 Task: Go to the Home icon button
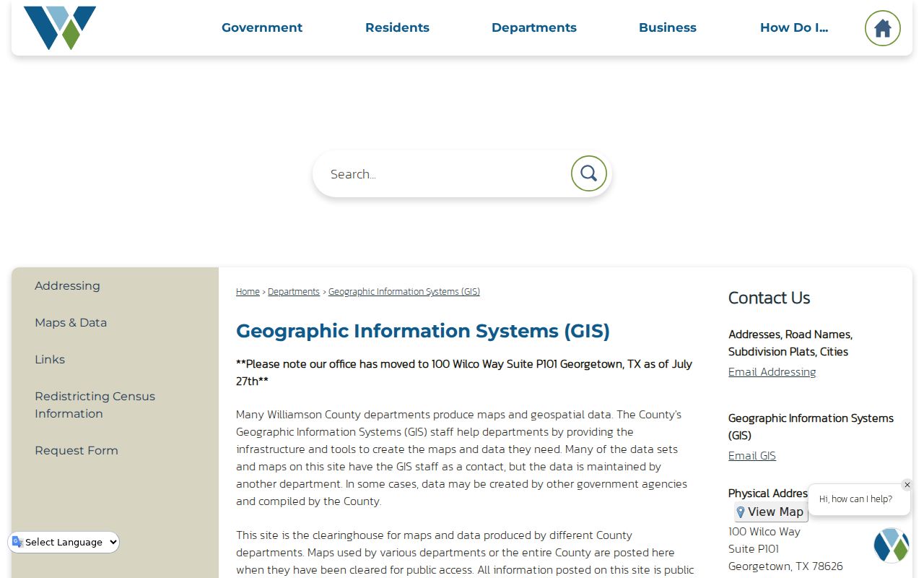[882, 28]
